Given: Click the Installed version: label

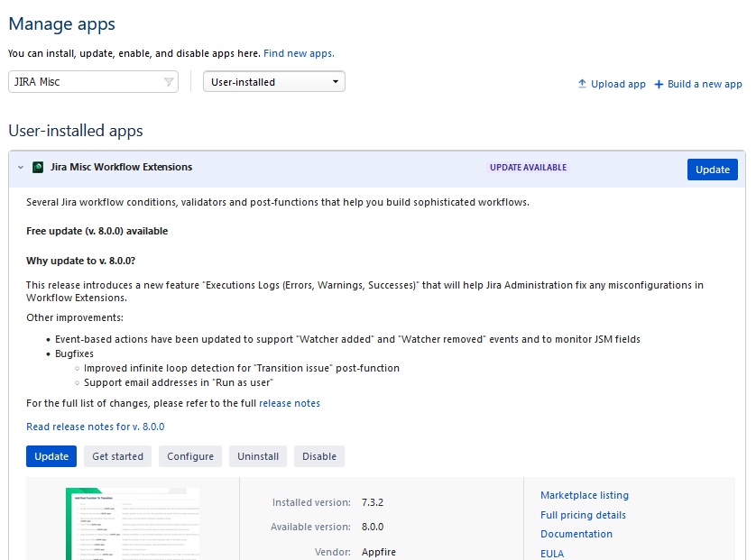Looking at the screenshot, I should [x=311, y=502].
